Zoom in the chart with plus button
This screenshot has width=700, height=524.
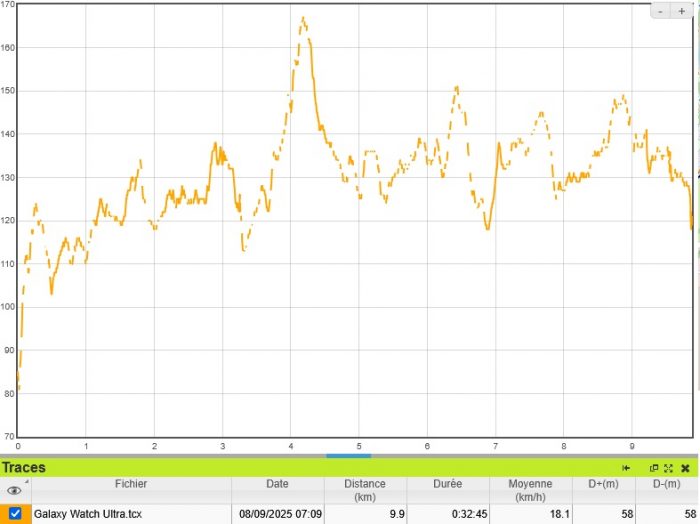point(682,11)
